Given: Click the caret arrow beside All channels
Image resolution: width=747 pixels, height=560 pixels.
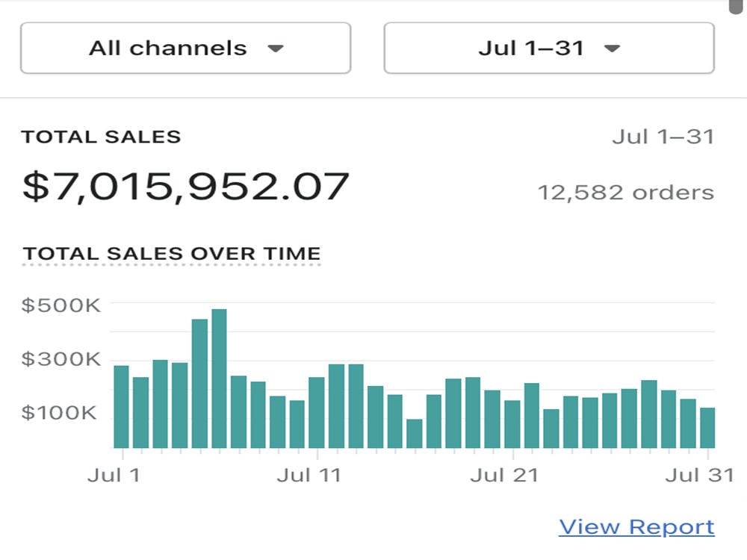Looking at the screenshot, I should pyautogui.click(x=276, y=48).
